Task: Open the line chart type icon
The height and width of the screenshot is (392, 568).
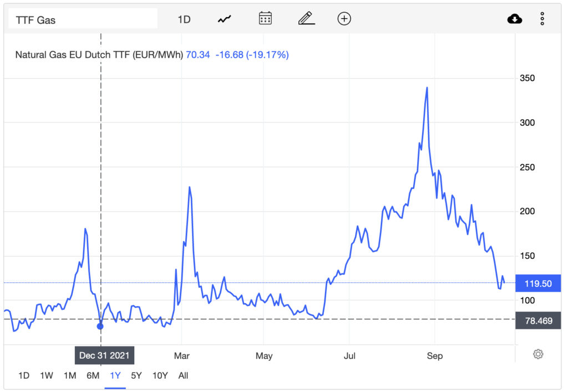Action: coord(224,19)
